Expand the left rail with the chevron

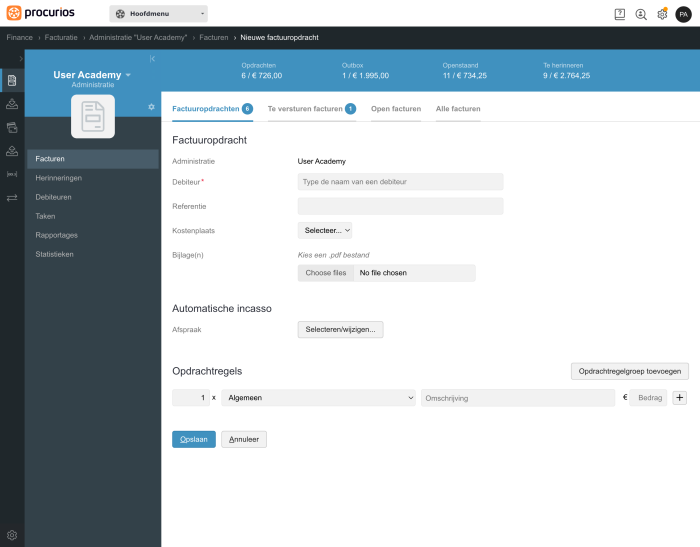tap(21, 58)
